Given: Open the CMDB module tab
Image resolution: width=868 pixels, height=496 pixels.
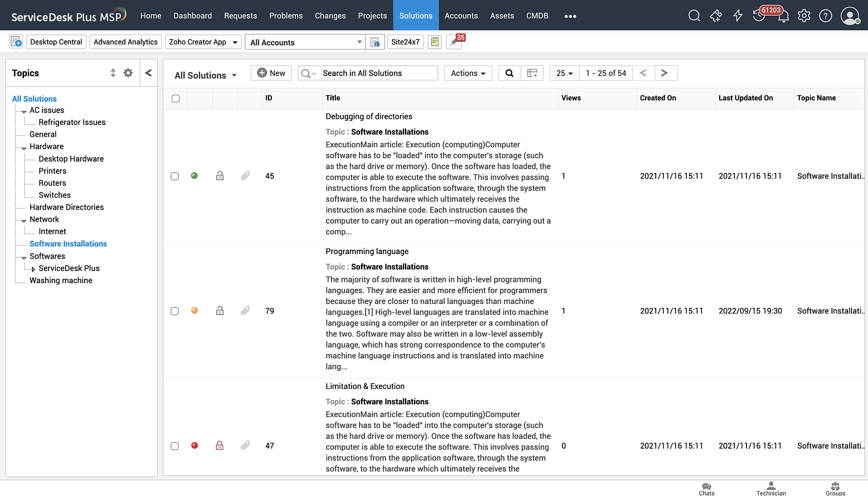Looking at the screenshot, I should coord(537,15).
